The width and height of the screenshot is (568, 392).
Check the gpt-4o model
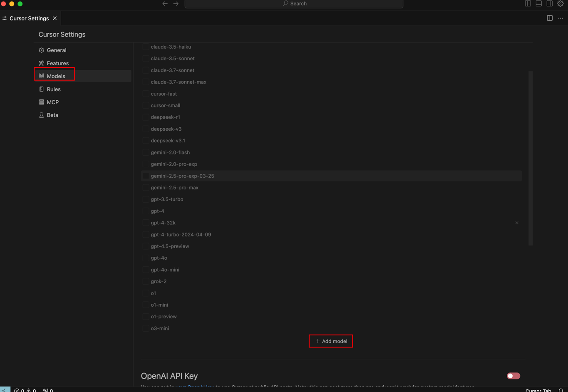coord(146,258)
